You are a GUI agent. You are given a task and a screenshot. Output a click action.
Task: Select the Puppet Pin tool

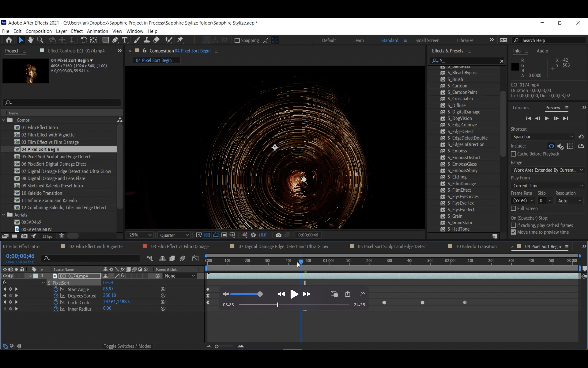pyautogui.click(x=180, y=40)
